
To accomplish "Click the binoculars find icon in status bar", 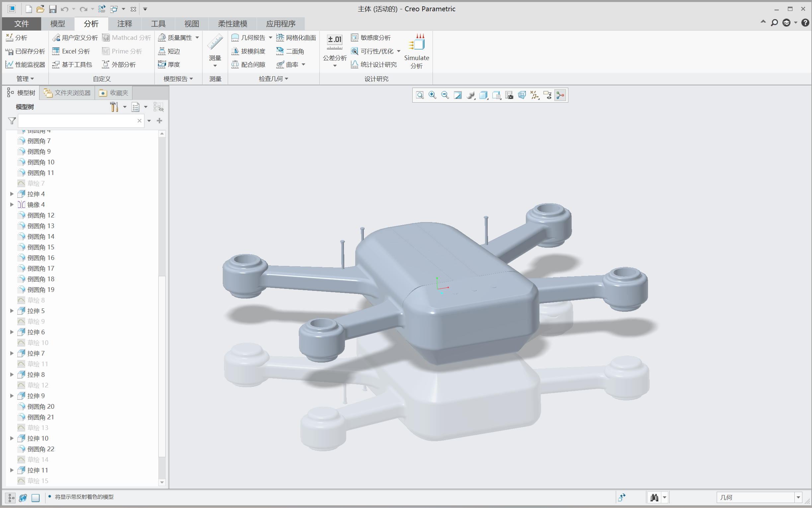I will [x=654, y=497].
